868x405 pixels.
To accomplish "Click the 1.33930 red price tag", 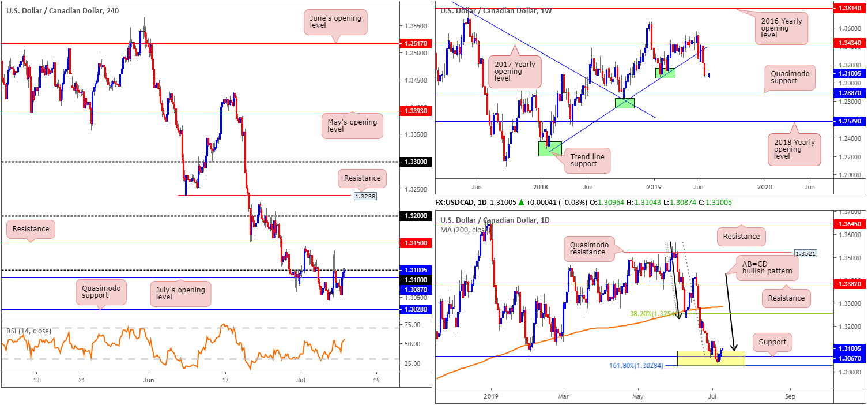I will [415, 111].
